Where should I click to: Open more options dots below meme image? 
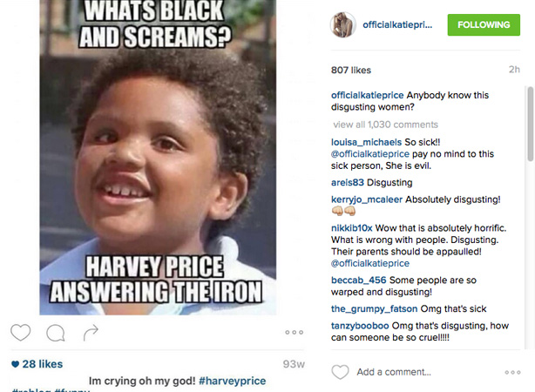[x=295, y=332]
